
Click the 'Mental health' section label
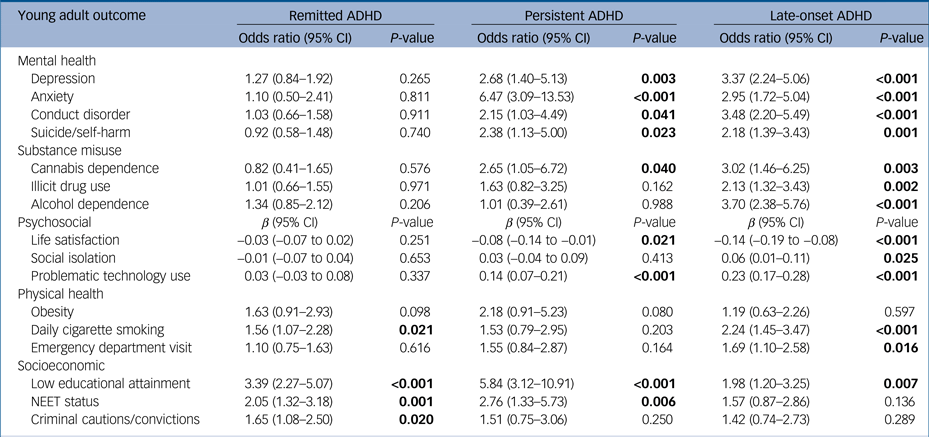point(59,60)
